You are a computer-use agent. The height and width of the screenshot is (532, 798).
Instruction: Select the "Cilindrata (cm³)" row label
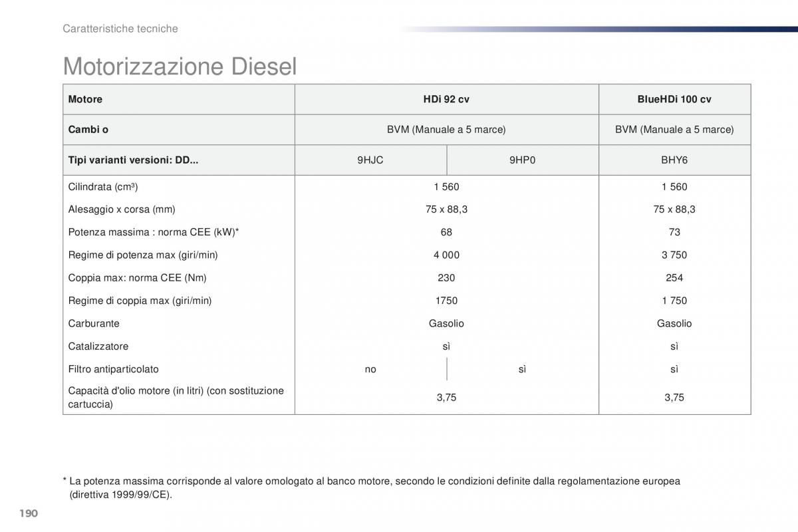click(x=103, y=187)
